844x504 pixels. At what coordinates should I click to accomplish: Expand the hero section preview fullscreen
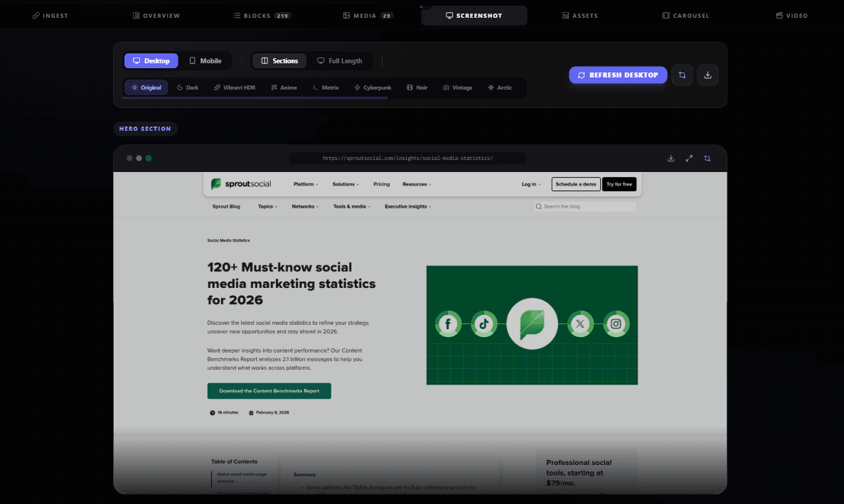pyautogui.click(x=689, y=158)
